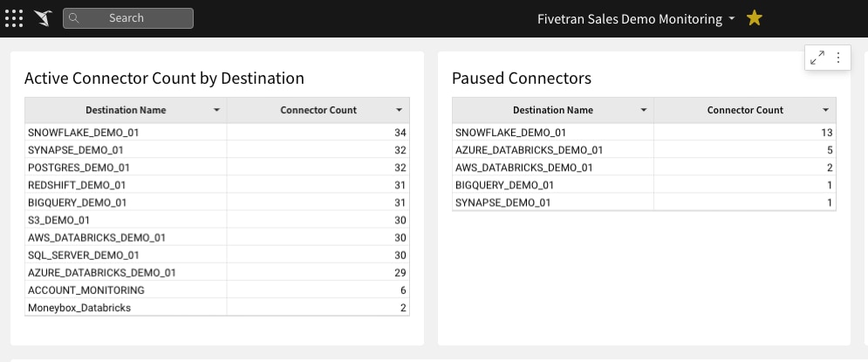
Task: Select the ACCOUNT_MONITORING destination cell
Action: [x=126, y=290]
